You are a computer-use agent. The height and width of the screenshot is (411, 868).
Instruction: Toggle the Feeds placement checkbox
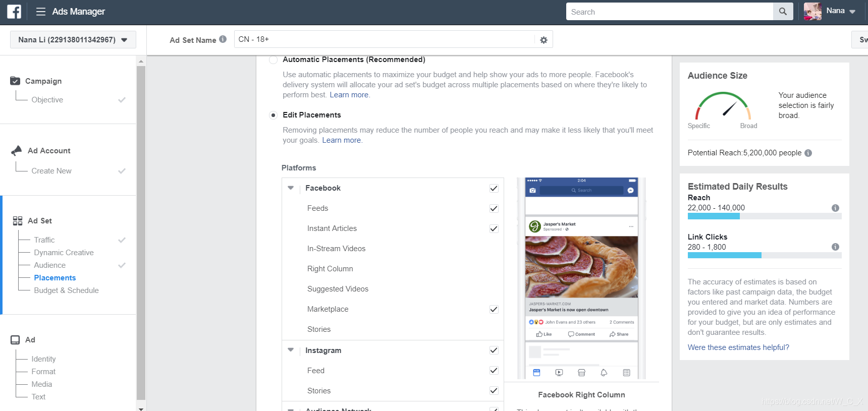494,208
